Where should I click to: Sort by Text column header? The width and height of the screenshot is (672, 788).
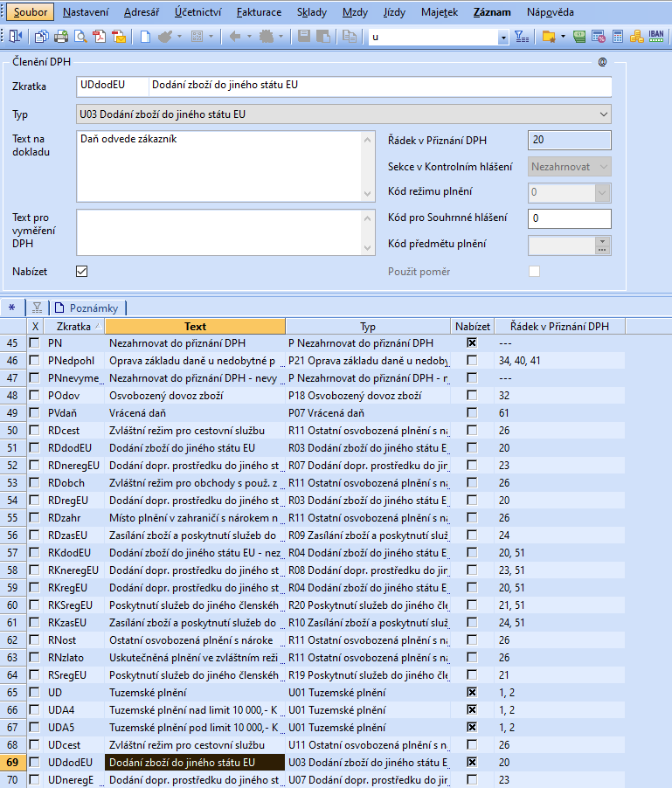tap(195, 326)
